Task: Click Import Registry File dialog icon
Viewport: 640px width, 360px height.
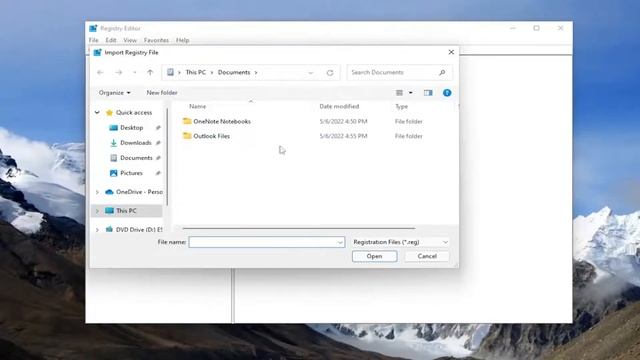Action: [98, 52]
